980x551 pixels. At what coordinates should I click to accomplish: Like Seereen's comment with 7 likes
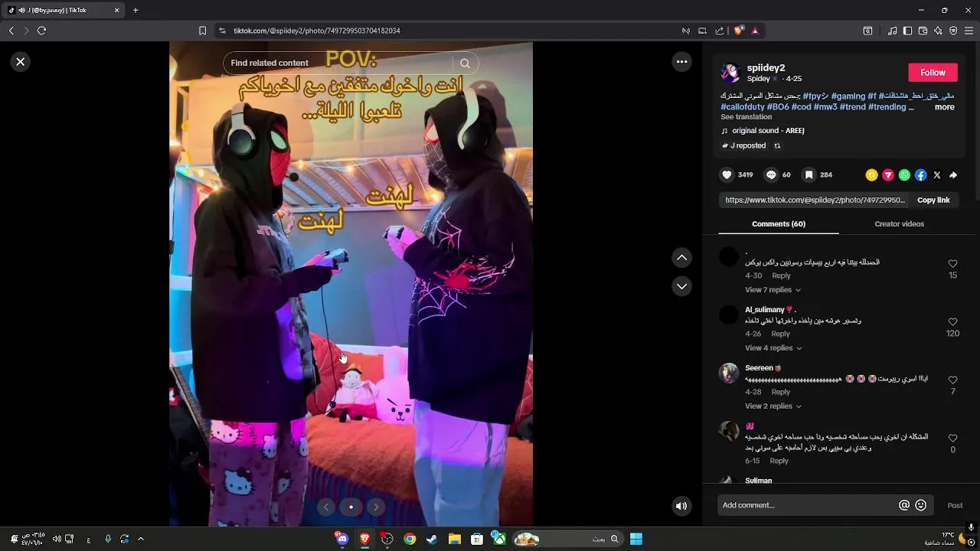[x=952, y=380]
